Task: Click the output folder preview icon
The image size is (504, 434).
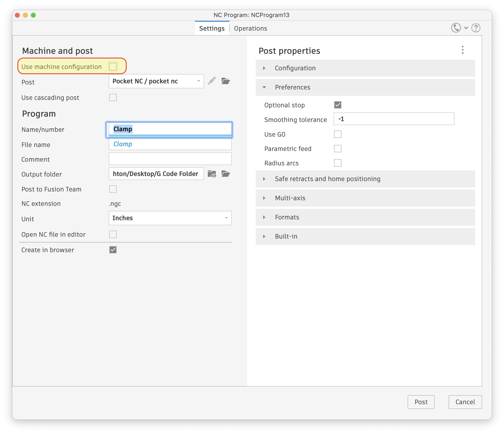Action: (212, 174)
